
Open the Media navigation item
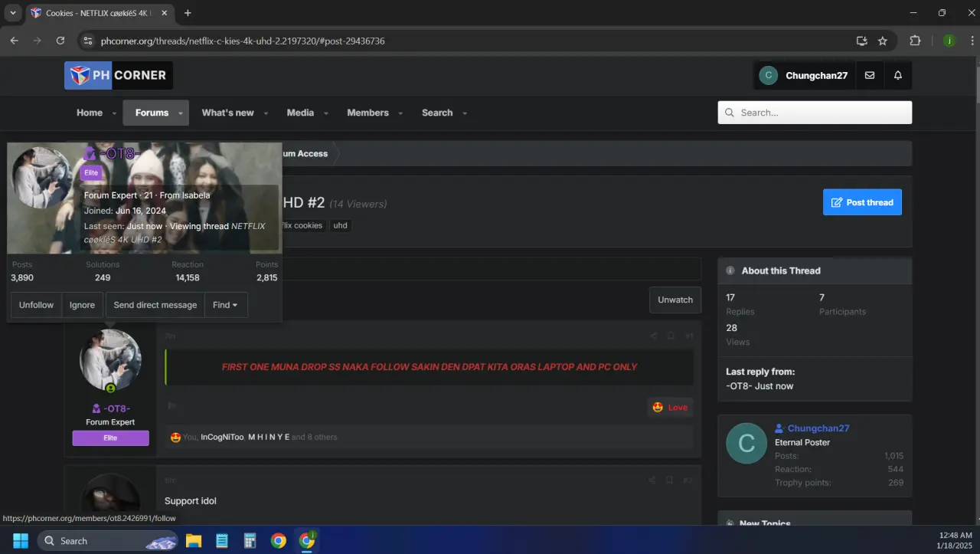(300, 113)
